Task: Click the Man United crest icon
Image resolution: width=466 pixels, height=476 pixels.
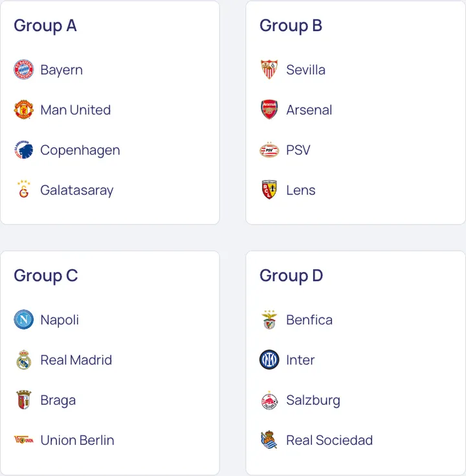Action: coord(24,110)
